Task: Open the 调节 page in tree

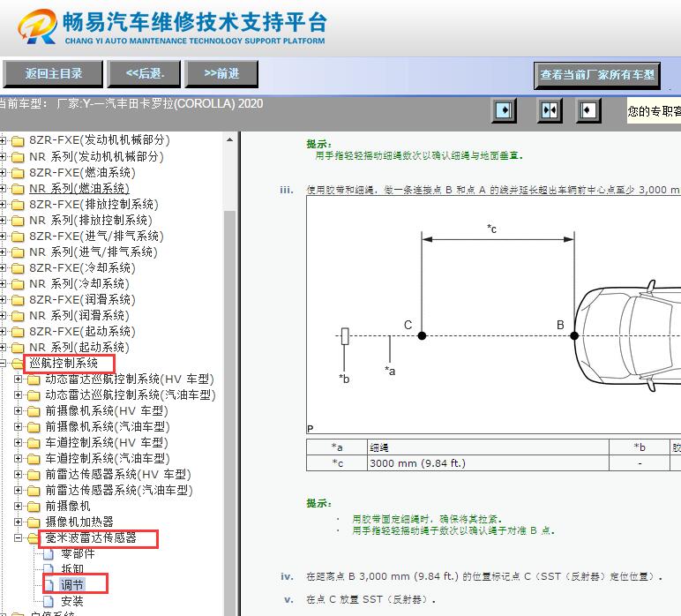Action: [x=72, y=585]
